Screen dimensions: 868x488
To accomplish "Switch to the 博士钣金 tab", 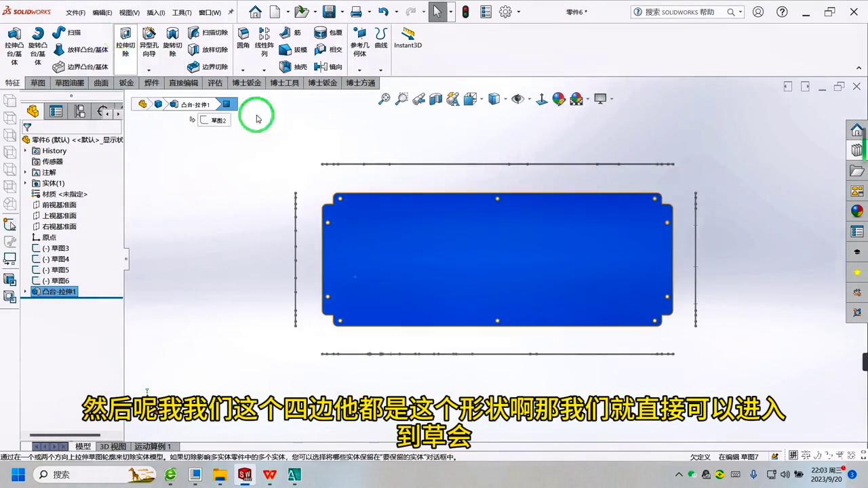I will (x=247, y=82).
